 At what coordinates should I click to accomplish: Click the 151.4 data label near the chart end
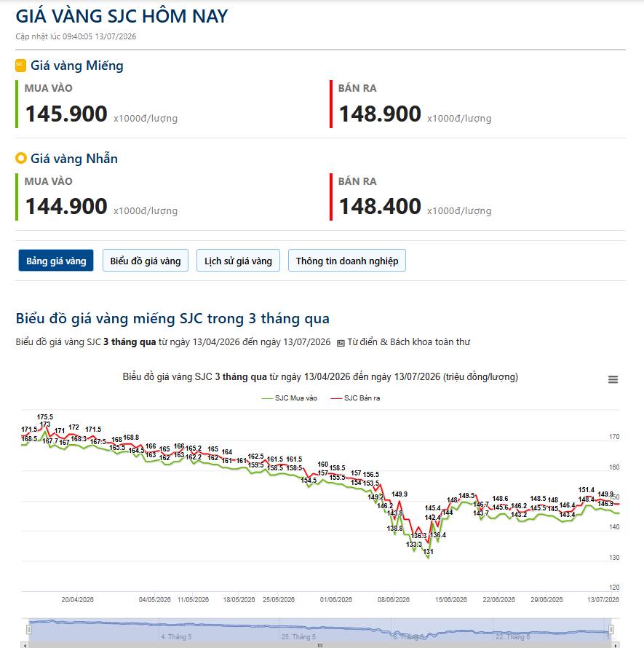(587, 490)
